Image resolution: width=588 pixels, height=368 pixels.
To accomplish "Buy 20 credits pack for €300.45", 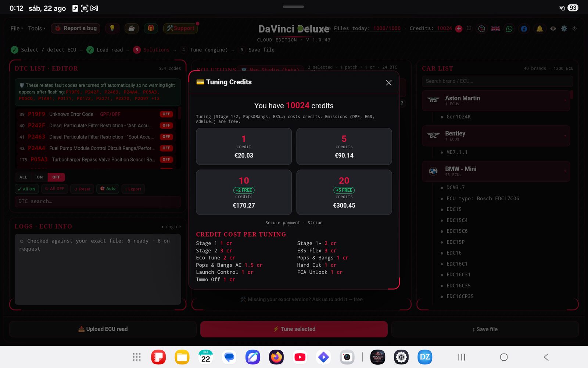I will pyautogui.click(x=344, y=192).
